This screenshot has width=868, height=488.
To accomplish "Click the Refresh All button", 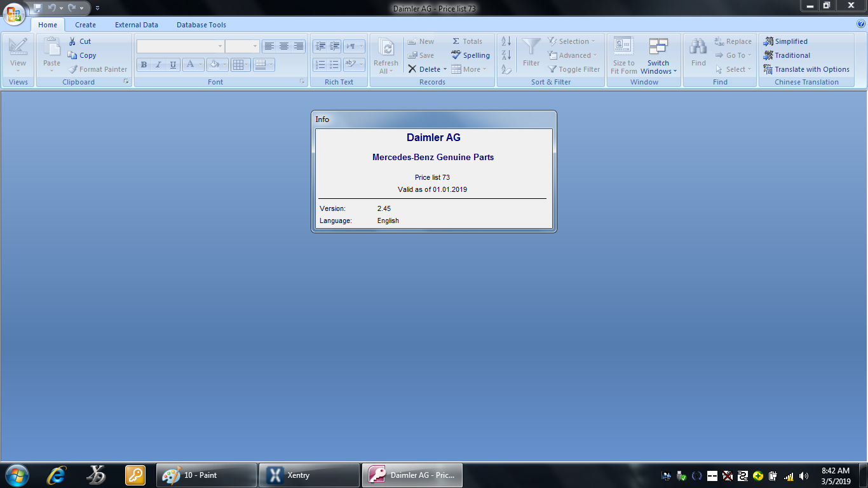I will coord(386,56).
